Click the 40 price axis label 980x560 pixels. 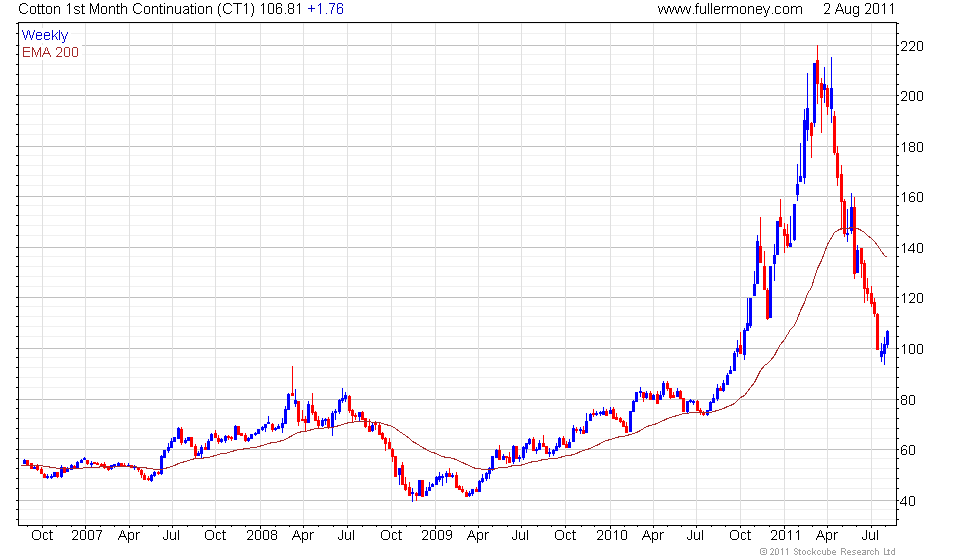point(908,501)
